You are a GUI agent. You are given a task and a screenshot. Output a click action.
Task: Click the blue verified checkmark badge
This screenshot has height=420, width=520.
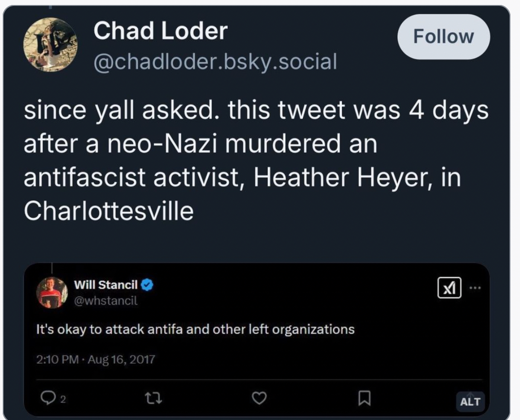pyautogui.click(x=147, y=285)
